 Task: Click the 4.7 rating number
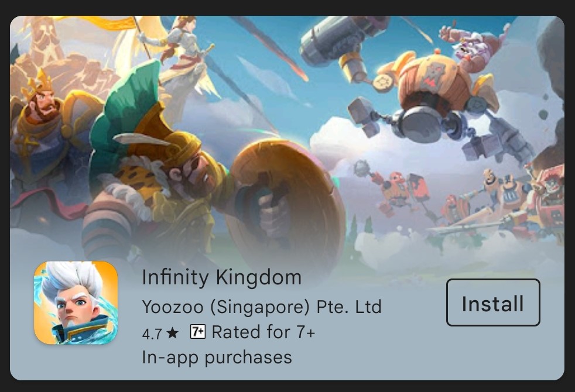pos(152,333)
